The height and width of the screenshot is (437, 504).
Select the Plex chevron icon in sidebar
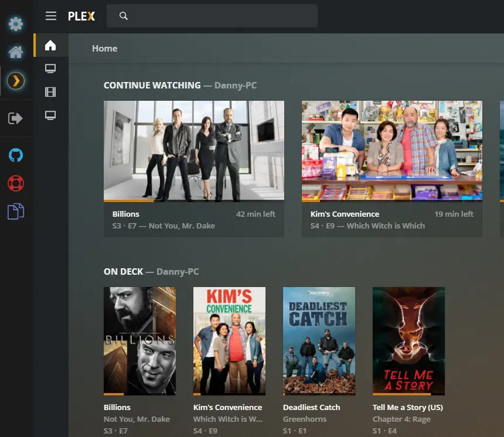(x=15, y=80)
